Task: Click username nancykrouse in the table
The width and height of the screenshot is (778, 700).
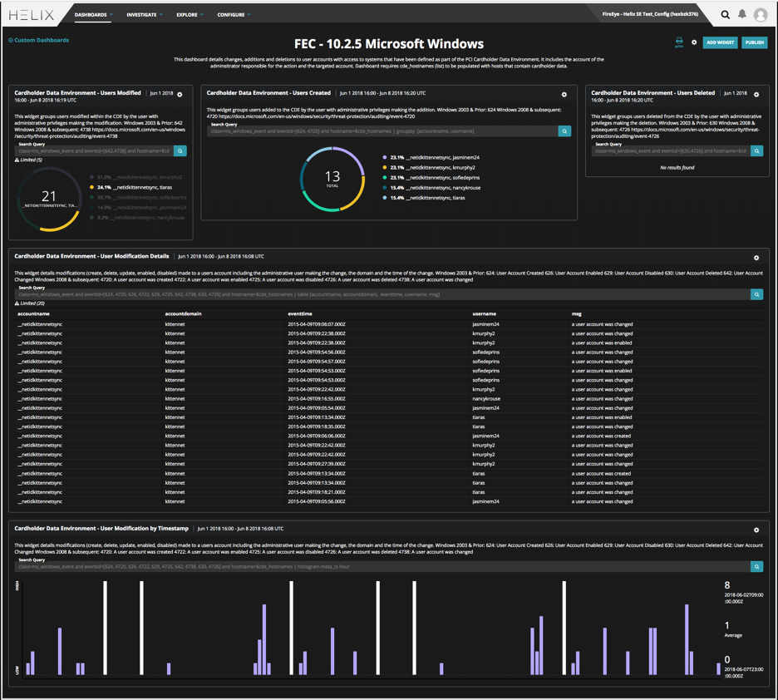Action: (486, 399)
